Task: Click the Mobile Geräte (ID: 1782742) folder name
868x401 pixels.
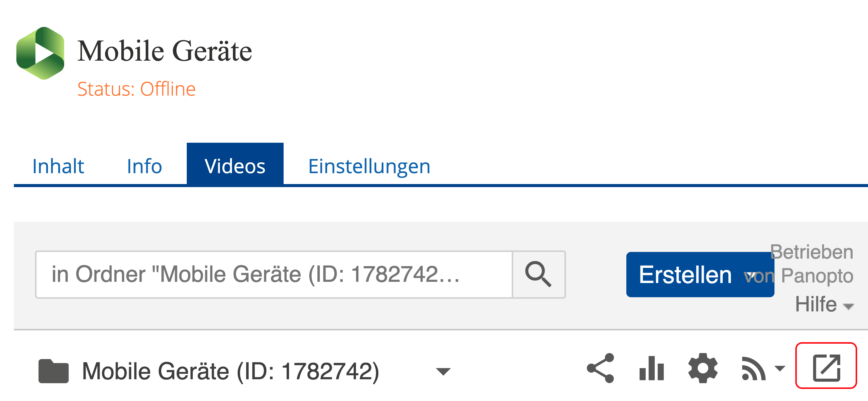Action: 231,371
